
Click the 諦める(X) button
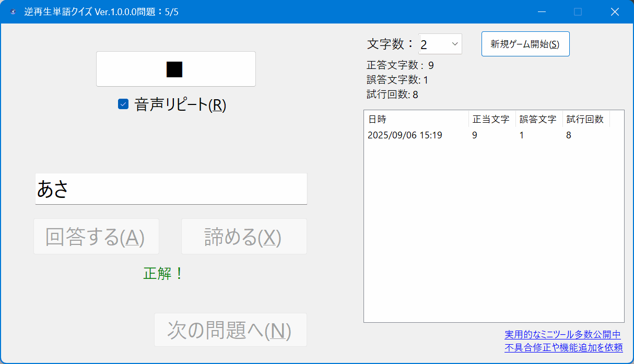coord(244,237)
